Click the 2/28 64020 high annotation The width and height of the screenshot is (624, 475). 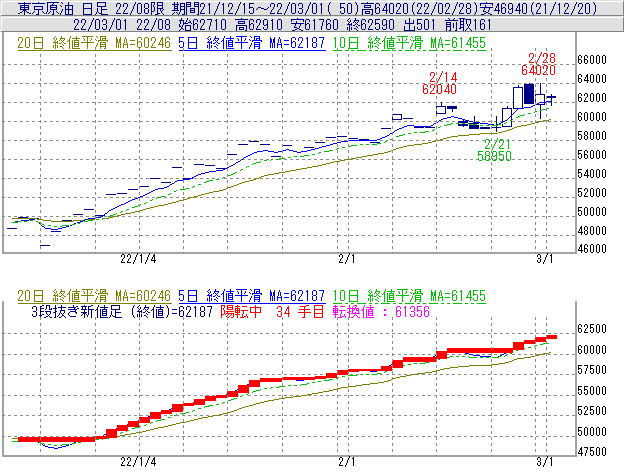click(x=539, y=64)
